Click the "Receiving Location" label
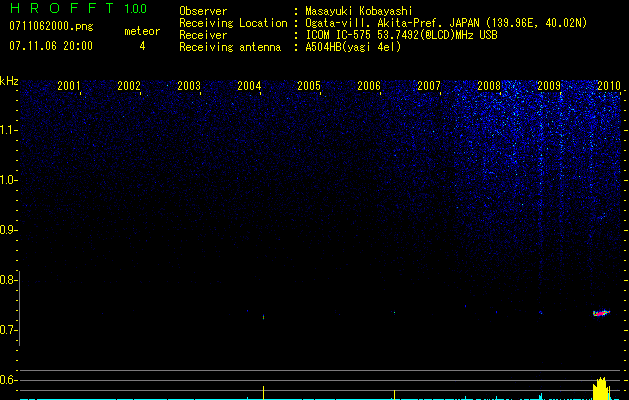The height and width of the screenshot is (400, 629). (x=233, y=23)
